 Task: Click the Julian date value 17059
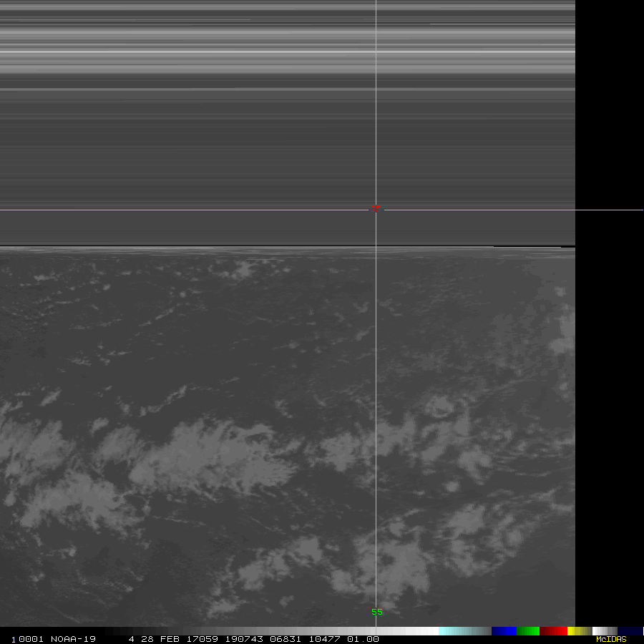pos(202,639)
